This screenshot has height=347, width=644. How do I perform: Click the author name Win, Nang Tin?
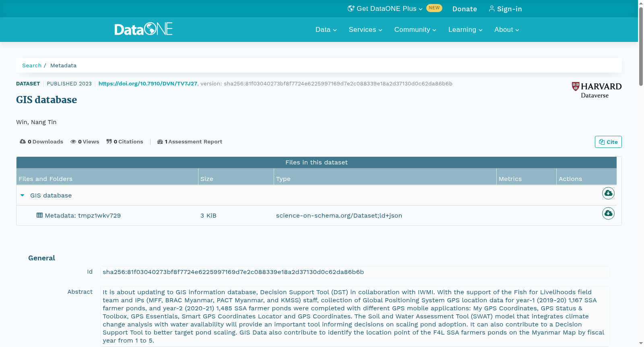[36, 122]
